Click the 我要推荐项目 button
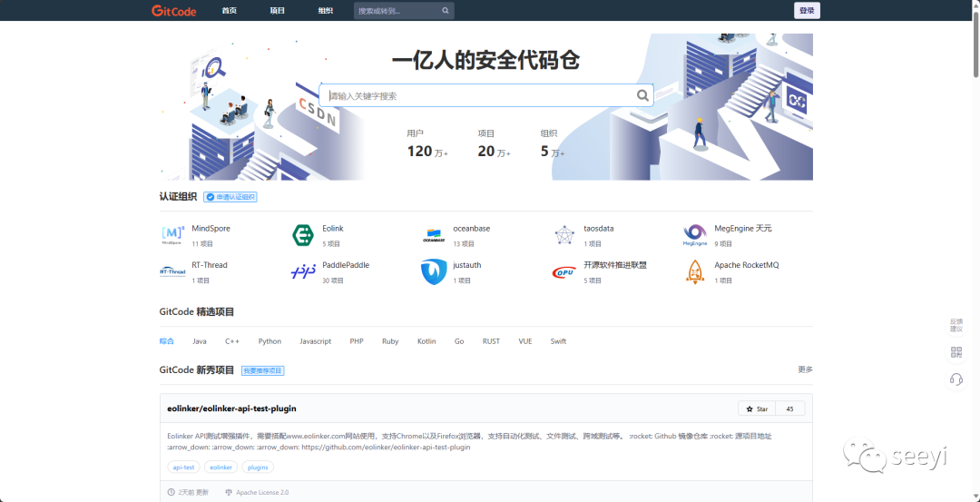Screen dimensions: 980x502 [263, 370]
